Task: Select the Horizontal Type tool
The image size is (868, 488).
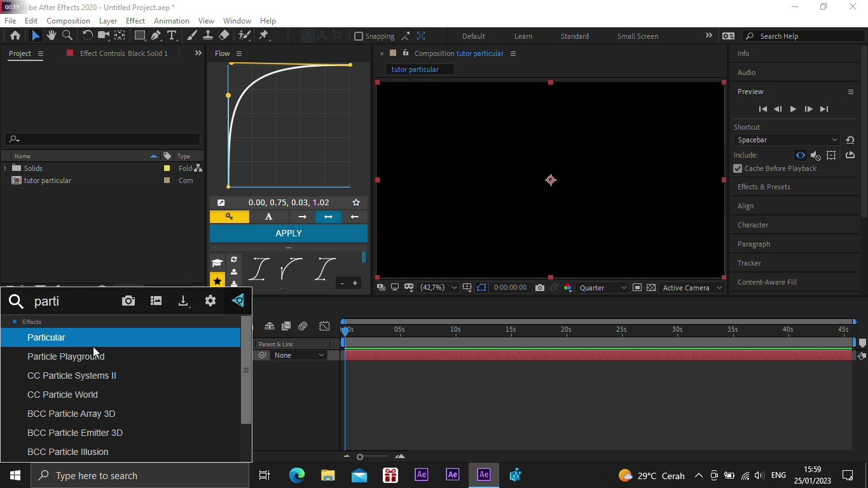Action: [171, 36]
